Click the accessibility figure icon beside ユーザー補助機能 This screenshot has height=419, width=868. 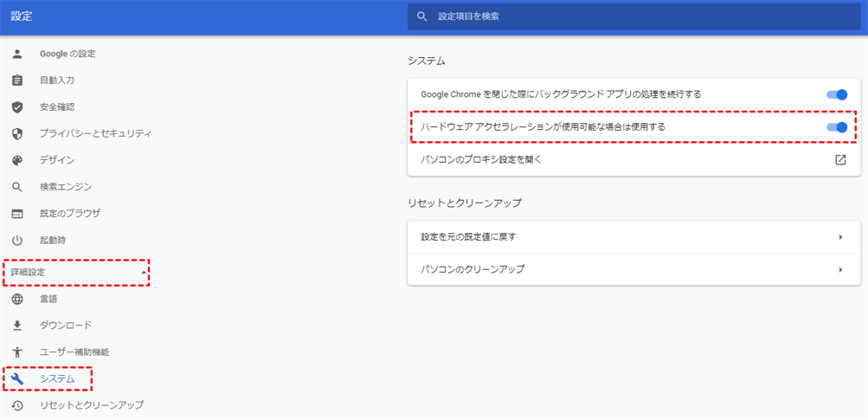[x=17, y=351]
